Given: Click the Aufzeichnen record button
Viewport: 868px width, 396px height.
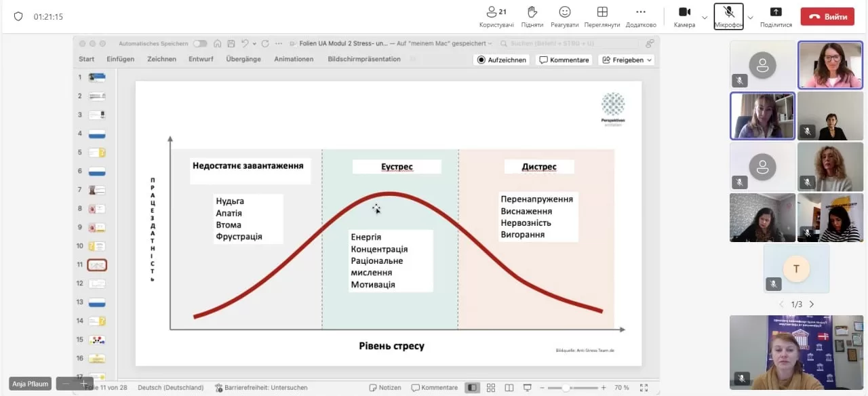Looking at the screenshot, I should pos(501,60).
